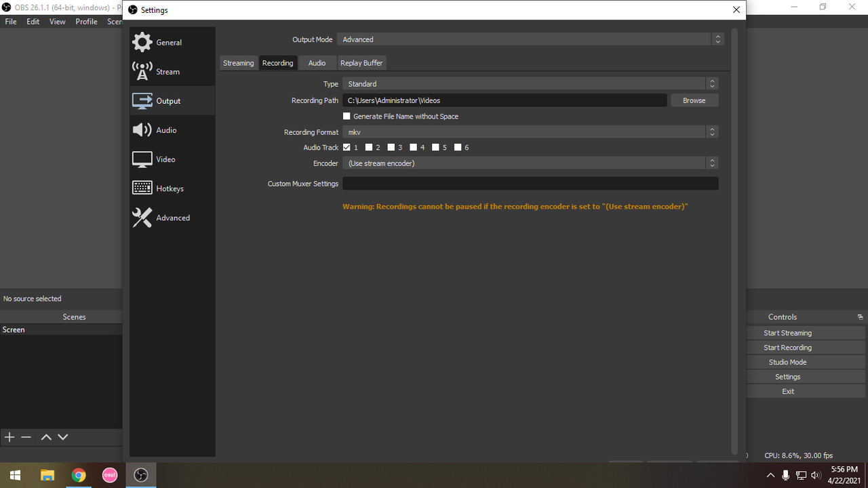
Task: Open the Profile menu in OBS
Action: coord(86,22)
